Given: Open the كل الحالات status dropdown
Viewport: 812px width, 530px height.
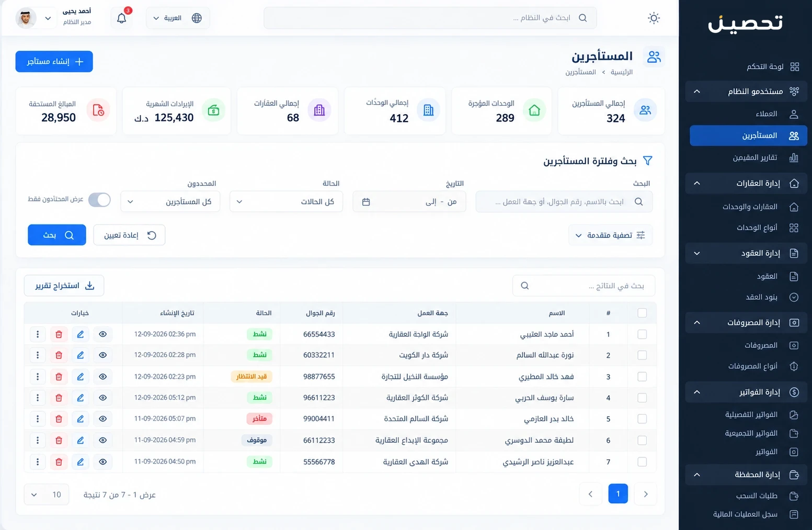Looking at the screenshot, I should click(x=286, y=201).
